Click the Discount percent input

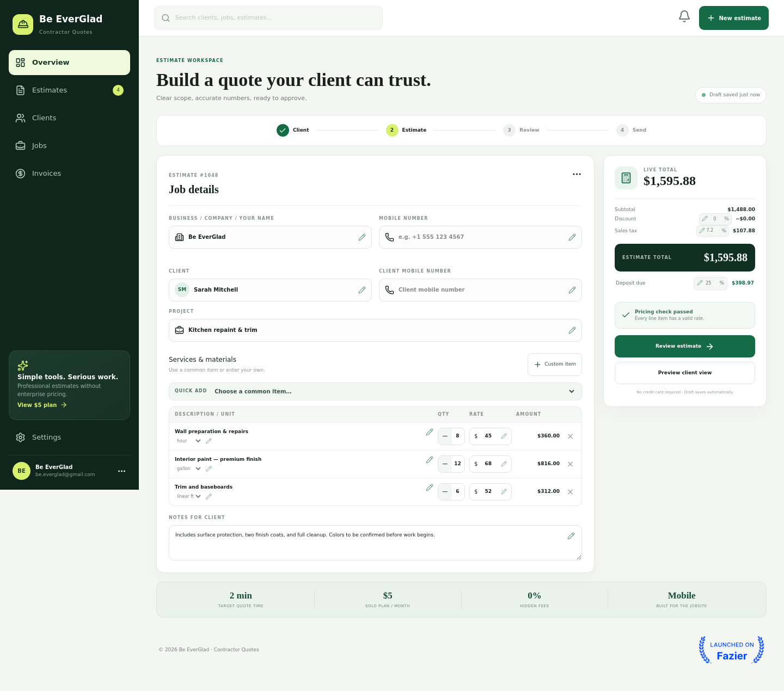pyautogui.click(x=715, y=219)
